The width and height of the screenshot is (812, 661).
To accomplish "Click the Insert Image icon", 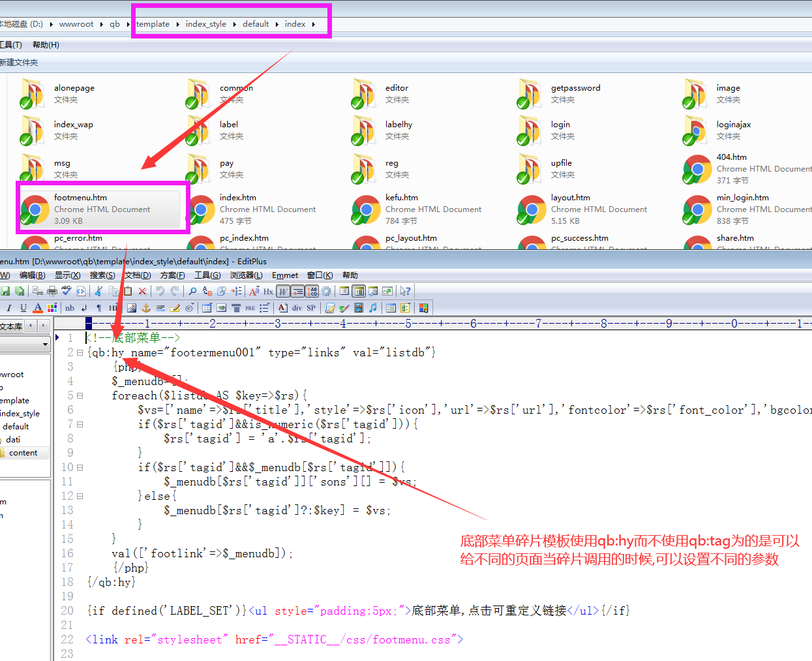I will [132, 308].
